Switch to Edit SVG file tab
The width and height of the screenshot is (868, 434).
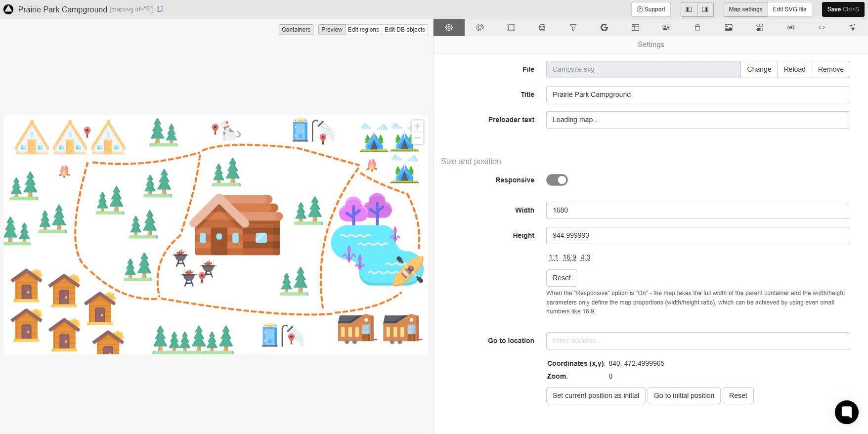(789, 9)
